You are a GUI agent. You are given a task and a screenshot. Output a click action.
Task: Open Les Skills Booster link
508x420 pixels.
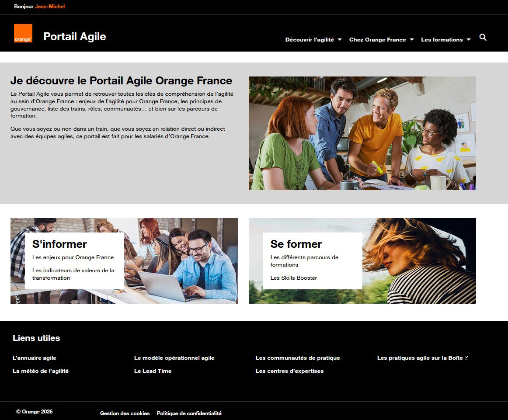click(293, 278)
